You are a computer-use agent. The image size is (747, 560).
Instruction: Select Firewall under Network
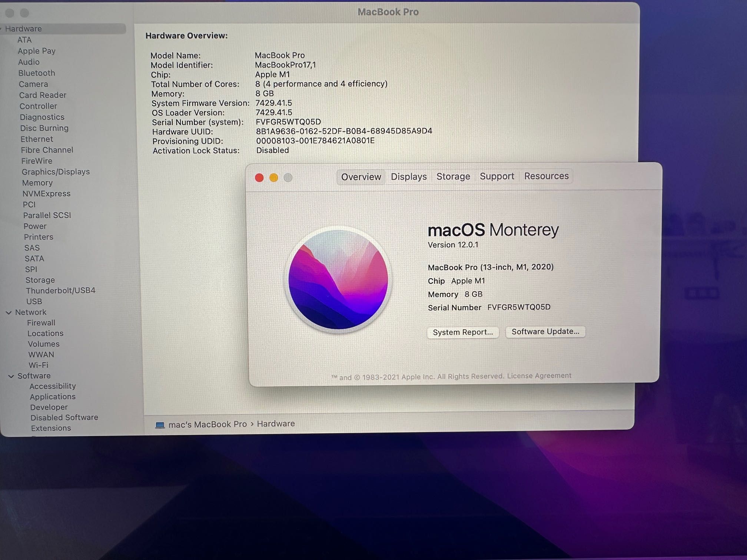41,323
